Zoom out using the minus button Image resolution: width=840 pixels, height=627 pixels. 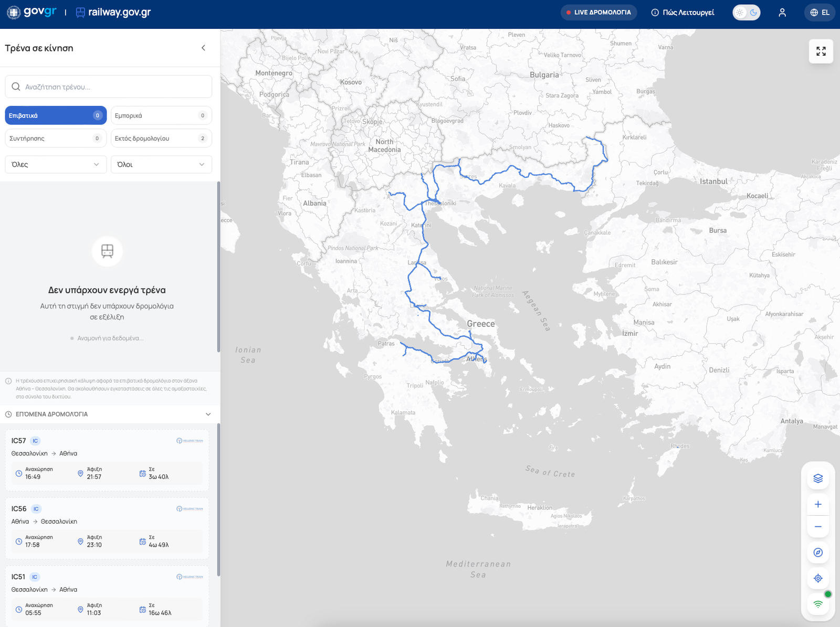tap(818, 527)
